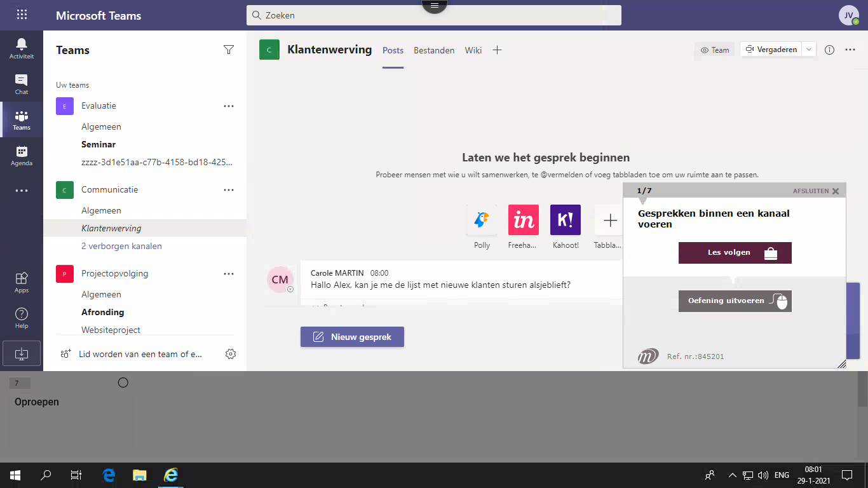The height and width of the screenshot is (488, 868).
Task: Expand the Vergaderen dropdown arrow
Action: coord(808,49)
